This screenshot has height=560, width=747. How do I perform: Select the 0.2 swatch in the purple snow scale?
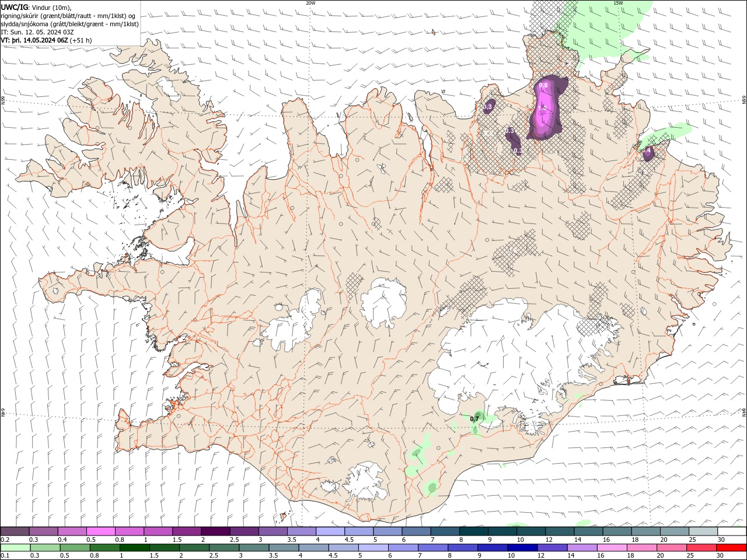[15, 531]
